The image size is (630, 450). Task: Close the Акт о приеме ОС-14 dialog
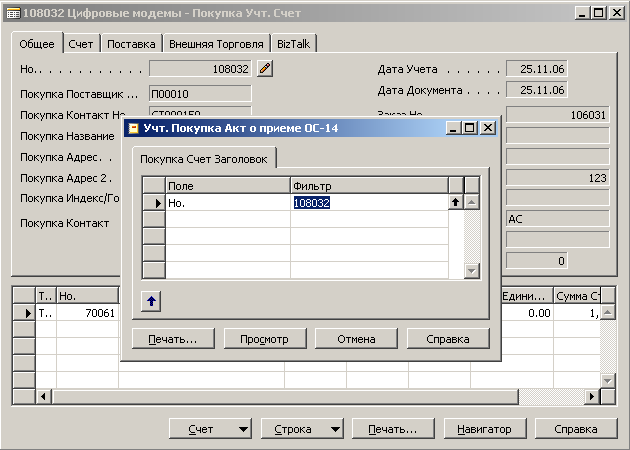(x=488, y=128)
